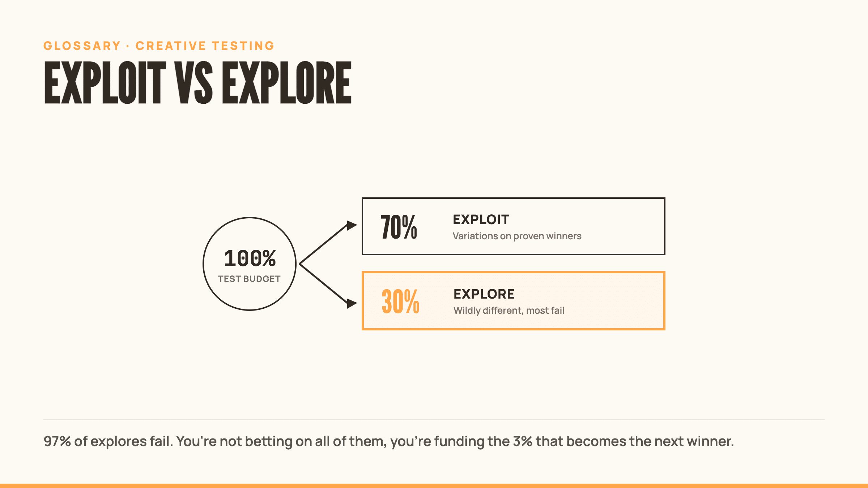The height and width of the screenshot is (488, 868).
Task: Click the EXPLORE box heading
Action: point(484,294)
